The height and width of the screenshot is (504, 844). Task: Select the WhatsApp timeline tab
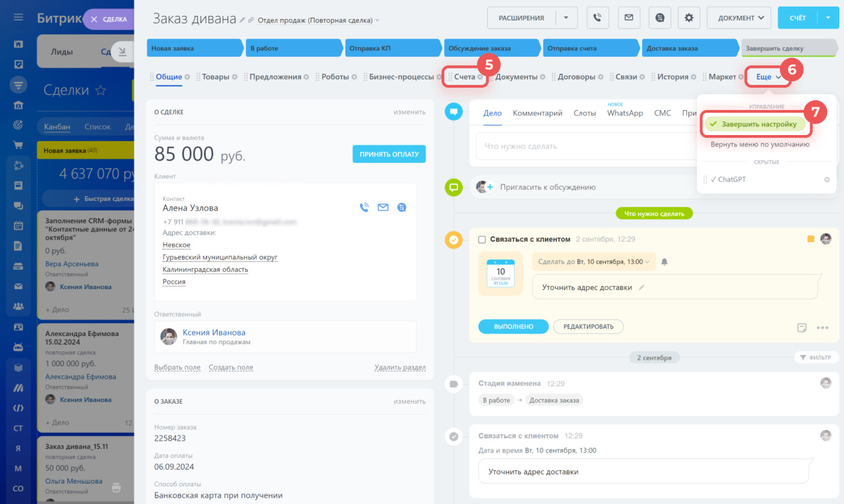click(x=625, y=113)
